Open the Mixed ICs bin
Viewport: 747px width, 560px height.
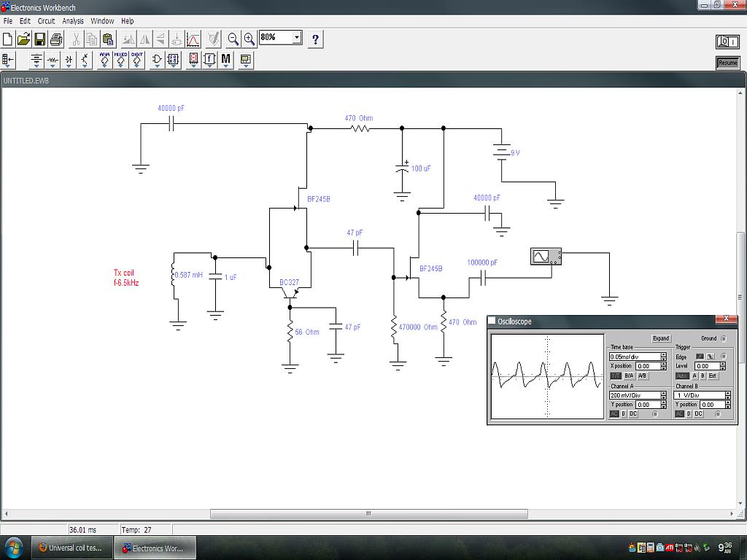tap(120, 60)
